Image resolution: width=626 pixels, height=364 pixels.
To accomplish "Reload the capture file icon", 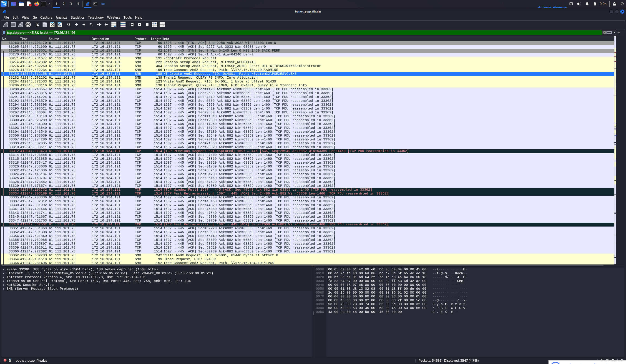I will click(60, 25).
